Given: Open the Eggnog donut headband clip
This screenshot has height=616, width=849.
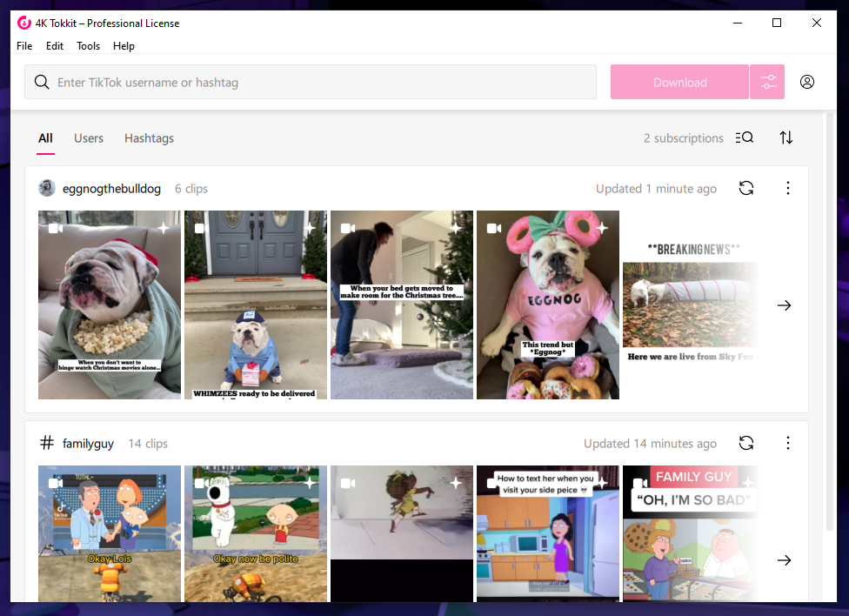Looking at the screenshot, I should [548, 305].
